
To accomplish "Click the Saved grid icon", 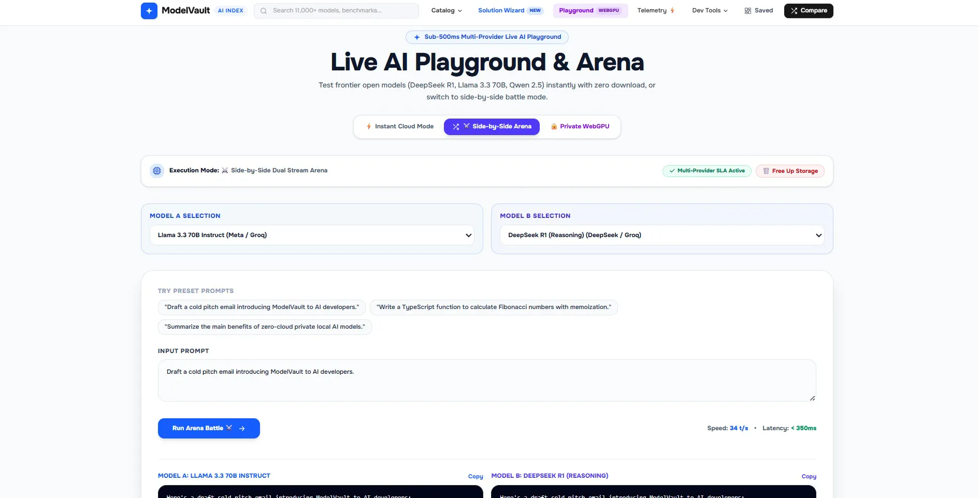I will (748, 11).
